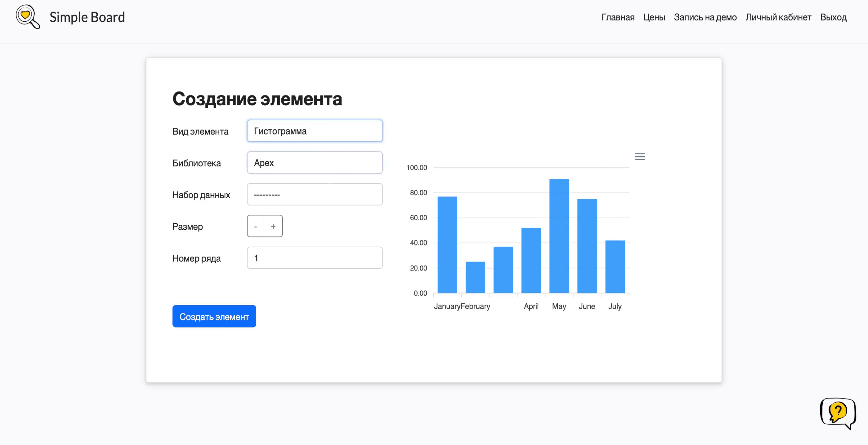Click the 80.00 axis value
This screenshot has height=445, width=868.
pyautogui.click(x=418, y=192)
